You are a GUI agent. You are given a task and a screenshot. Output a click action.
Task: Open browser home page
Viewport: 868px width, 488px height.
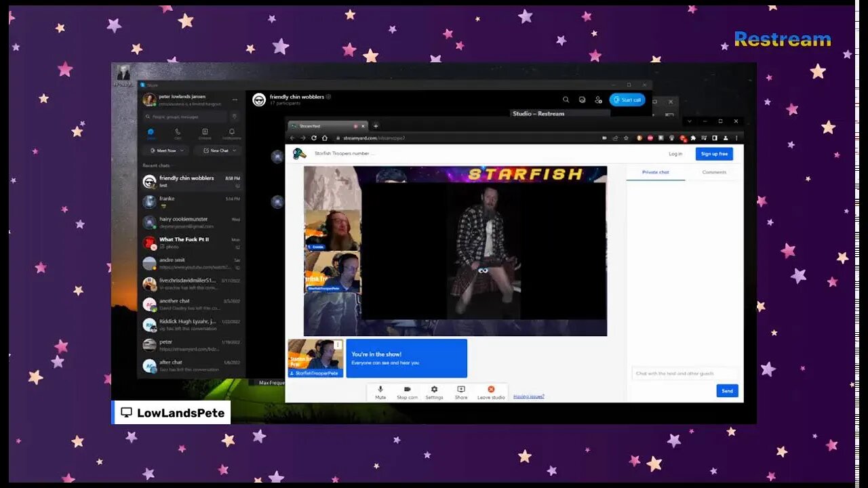(325, 138)
